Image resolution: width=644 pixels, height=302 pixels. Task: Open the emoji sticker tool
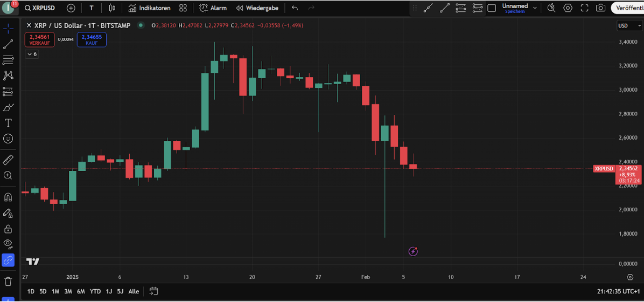[x=8, y=139]
